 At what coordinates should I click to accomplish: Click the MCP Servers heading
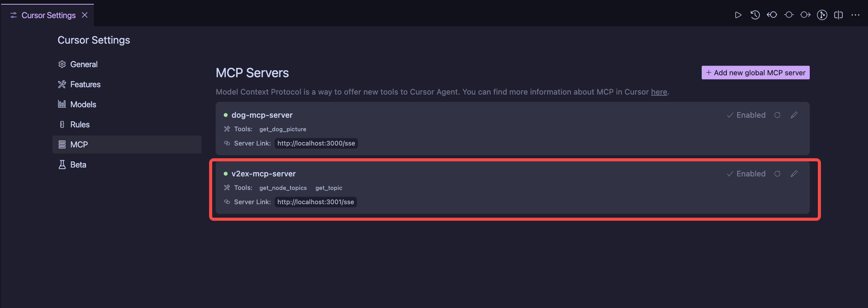click(x=252, y=73)
